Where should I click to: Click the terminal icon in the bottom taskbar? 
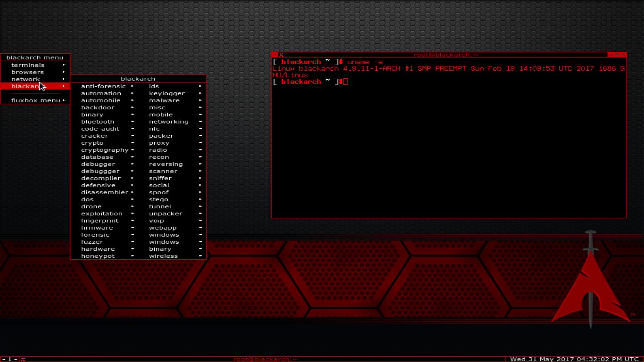22,359
